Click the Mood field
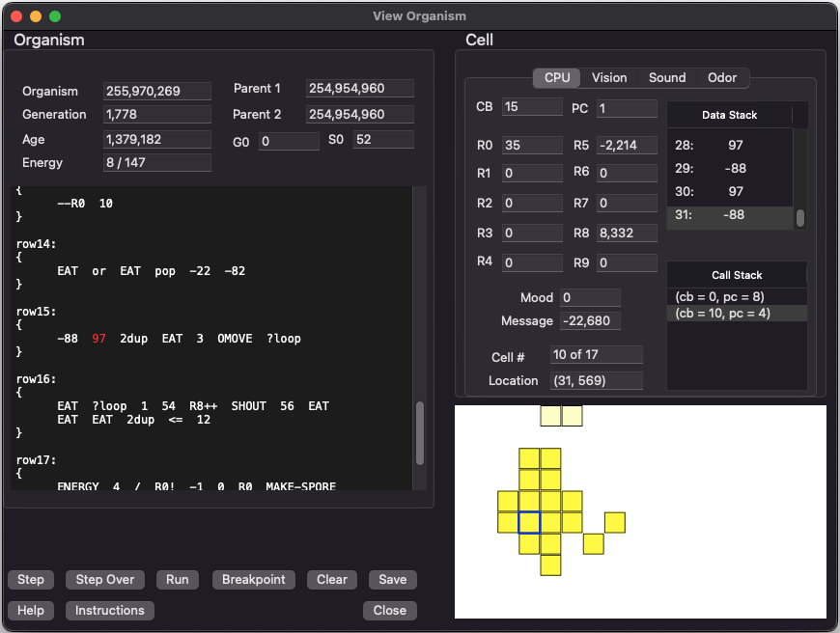The width and height of the screenshot is (840, 633). pyautogui.click(x=590, y=298)
